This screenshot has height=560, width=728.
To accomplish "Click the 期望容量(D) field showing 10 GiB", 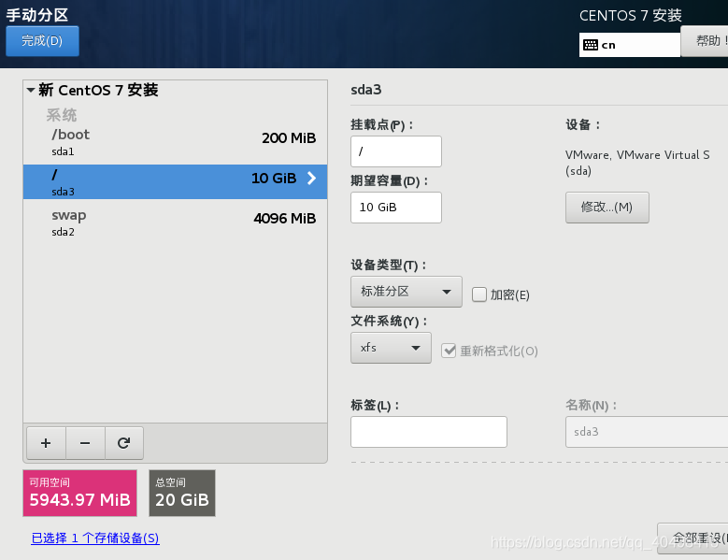I will click(396, 208).
